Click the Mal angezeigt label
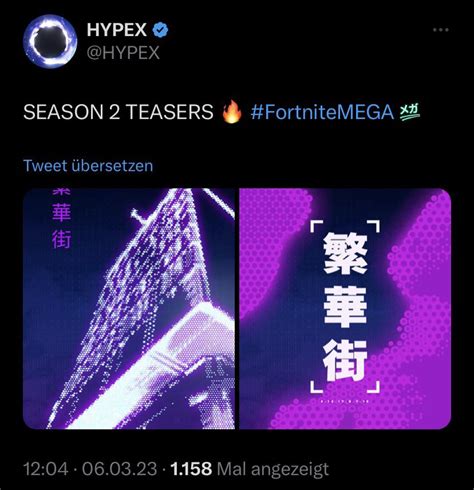 (273, 470)
